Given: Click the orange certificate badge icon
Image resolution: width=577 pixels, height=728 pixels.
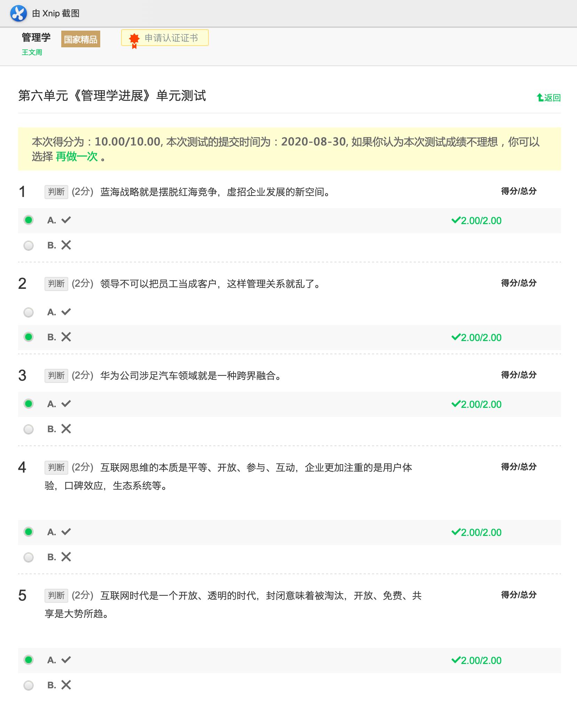Looking at the screenshot, I should pos(134,40).
